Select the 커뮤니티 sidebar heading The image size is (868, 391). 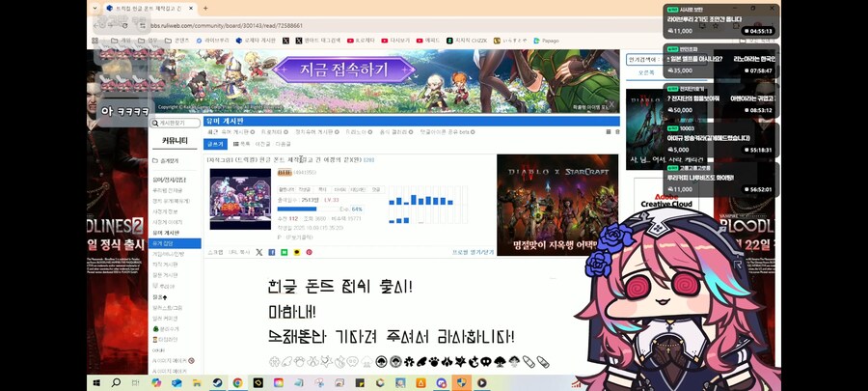(x=175, y=141)
